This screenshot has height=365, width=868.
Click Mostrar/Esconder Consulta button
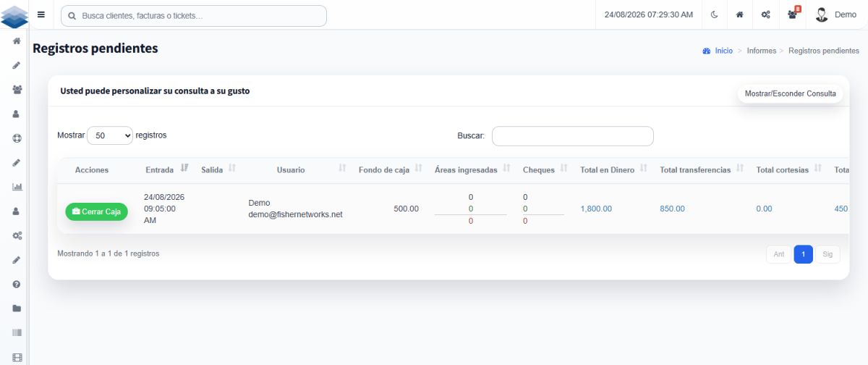[790, 93]
